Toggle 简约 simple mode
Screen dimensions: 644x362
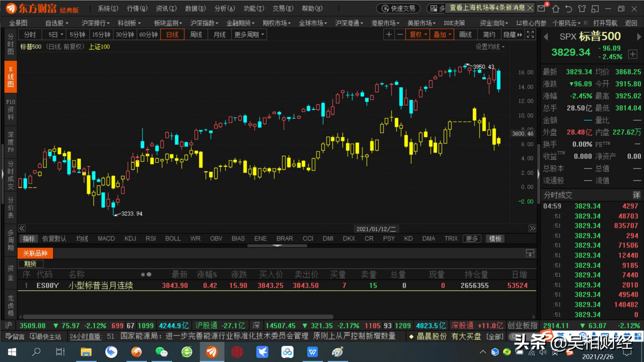click(489, 34)
